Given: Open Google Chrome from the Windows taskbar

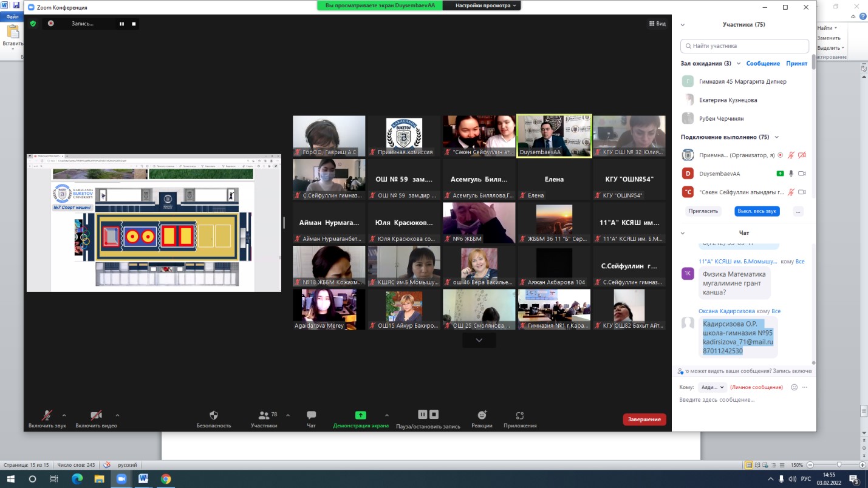Looking at the screenshot, I should pyautogui.click(x=165, y=479).
